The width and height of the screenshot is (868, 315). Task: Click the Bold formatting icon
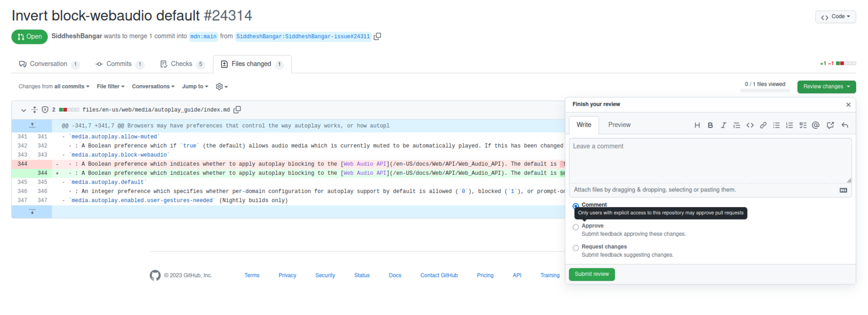[x=710, y=125]
